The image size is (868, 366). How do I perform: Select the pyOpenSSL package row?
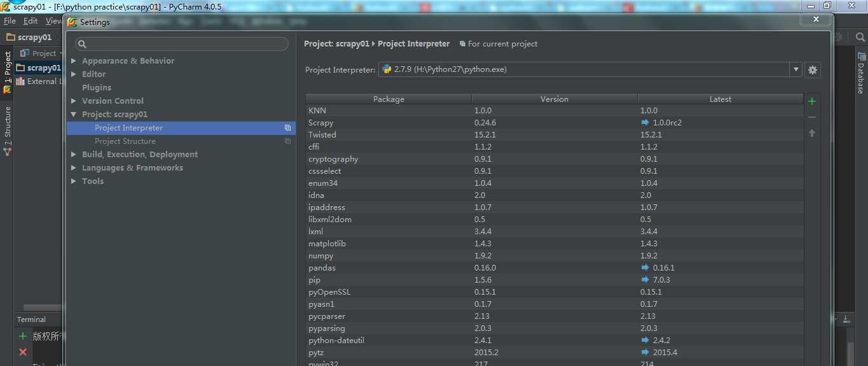coord(555,292)
